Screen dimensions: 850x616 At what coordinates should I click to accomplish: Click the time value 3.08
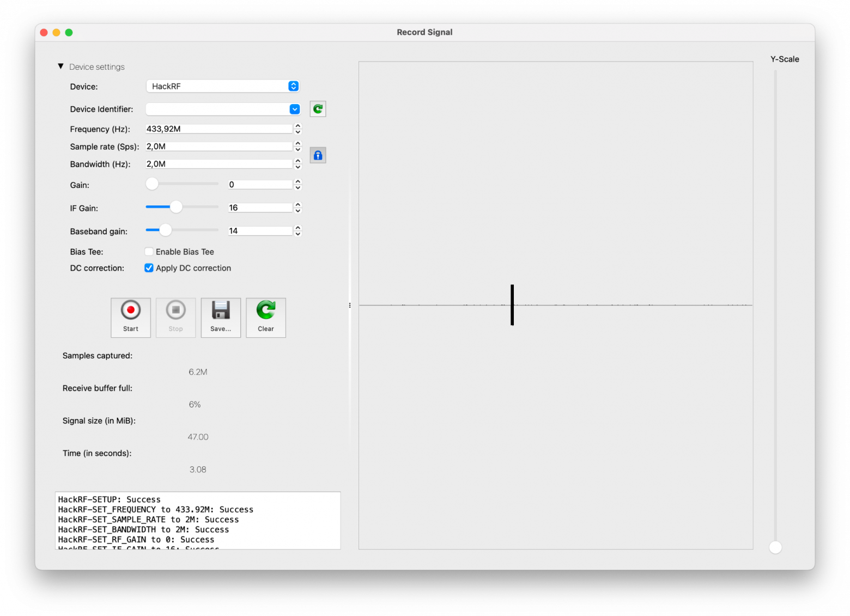click(x=198, y=469)
